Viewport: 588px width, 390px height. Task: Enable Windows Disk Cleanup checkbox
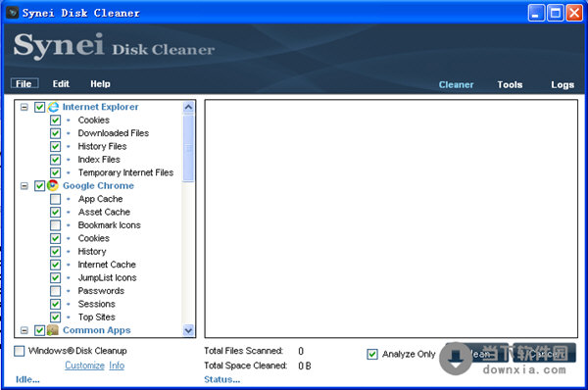pos(20,351)
